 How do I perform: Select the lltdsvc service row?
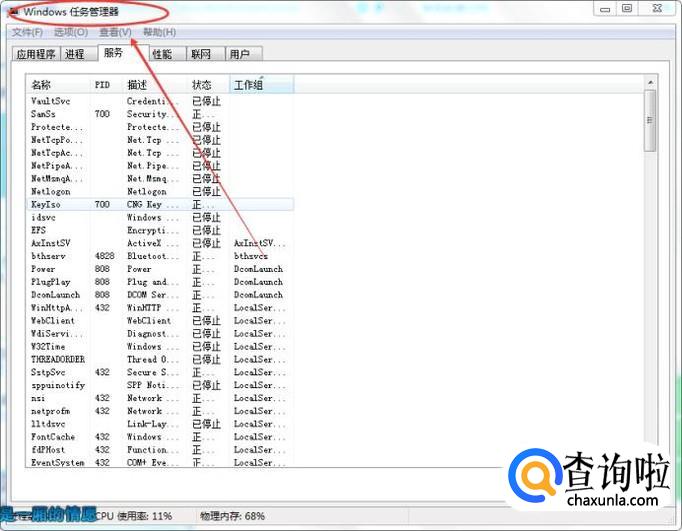point(160,424)
